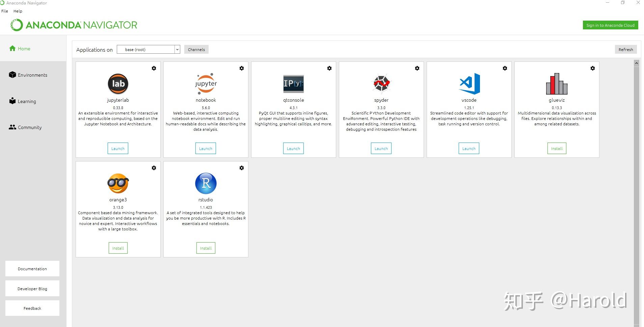Click the scrollbar up arrow
The width and height of the screenshot is (644, 327).
637,63
